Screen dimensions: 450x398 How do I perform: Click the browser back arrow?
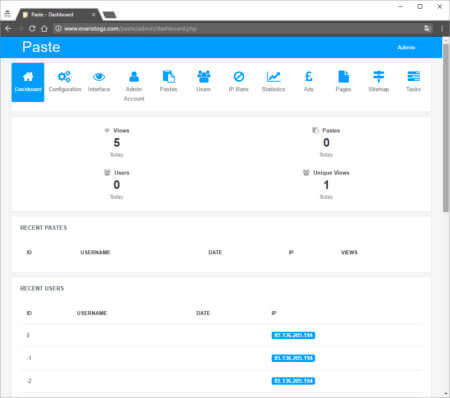(9, 29)
